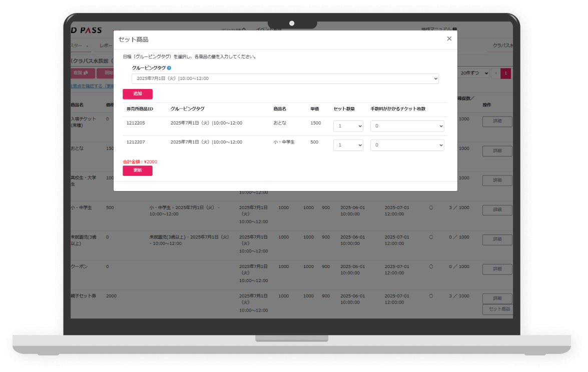Click 詳細 button for 小・中学生 row

click(497, 210)
